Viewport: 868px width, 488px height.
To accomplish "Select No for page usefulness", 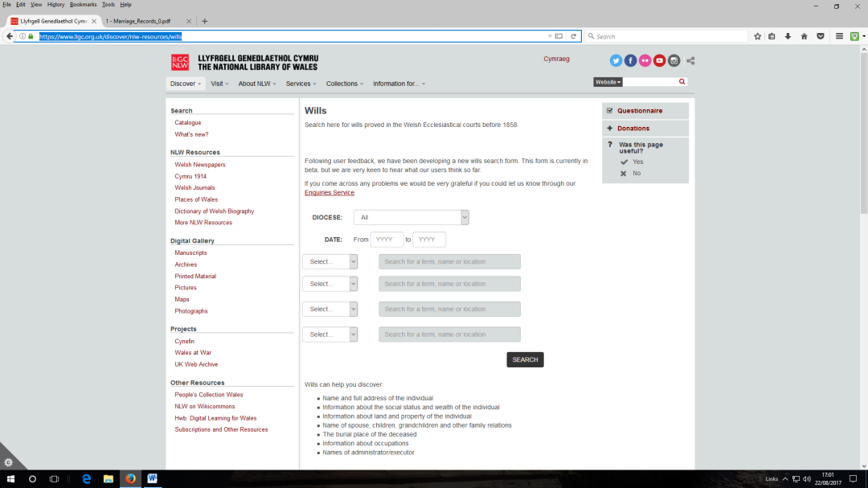I will click(x=637, y=173).
